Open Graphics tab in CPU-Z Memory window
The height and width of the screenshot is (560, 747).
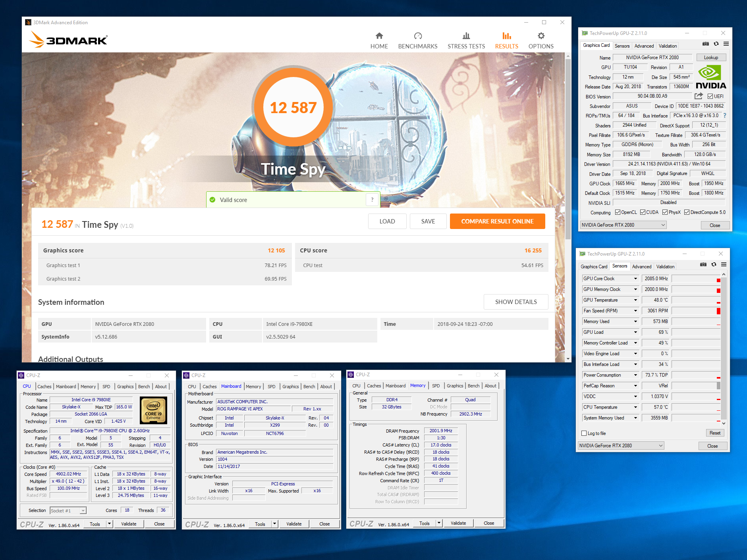pyautogui.click(x=455, y=386)
